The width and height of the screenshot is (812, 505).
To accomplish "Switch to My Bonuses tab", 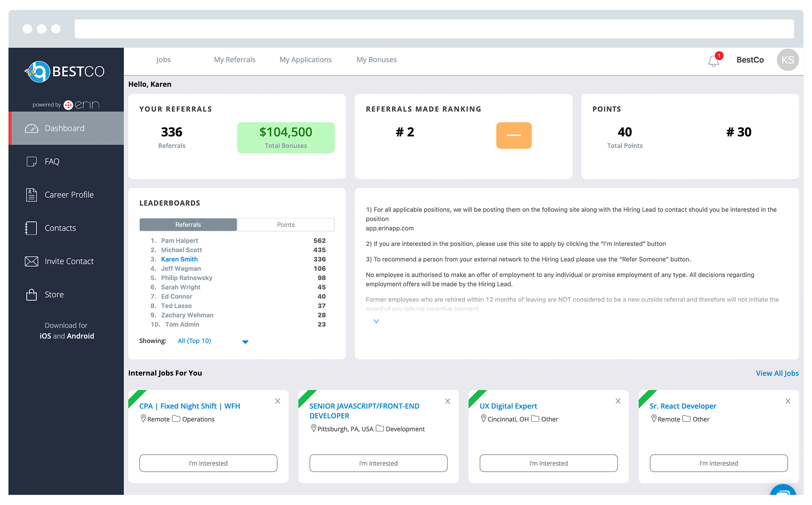I will point(376,60).
